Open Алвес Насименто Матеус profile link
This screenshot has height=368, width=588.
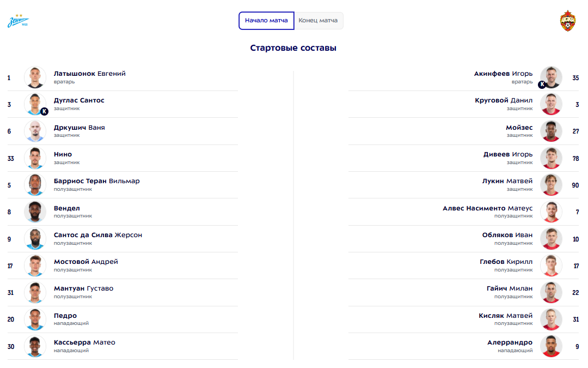point(487,208)
